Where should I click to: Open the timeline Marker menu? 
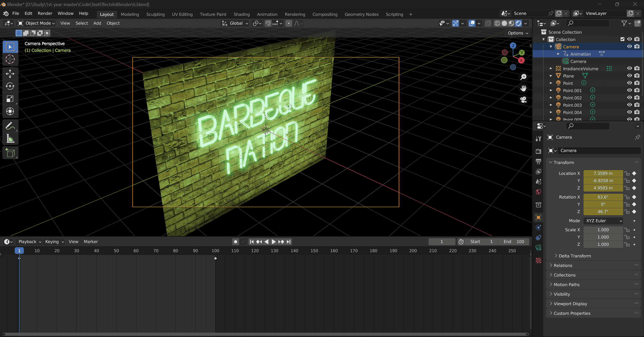pyautogui.click(x=91, y=242)
